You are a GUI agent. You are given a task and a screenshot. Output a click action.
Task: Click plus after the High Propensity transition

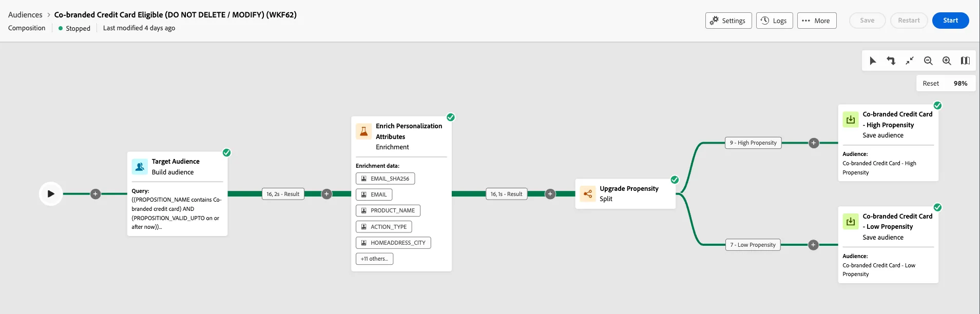tap(814, 143)
